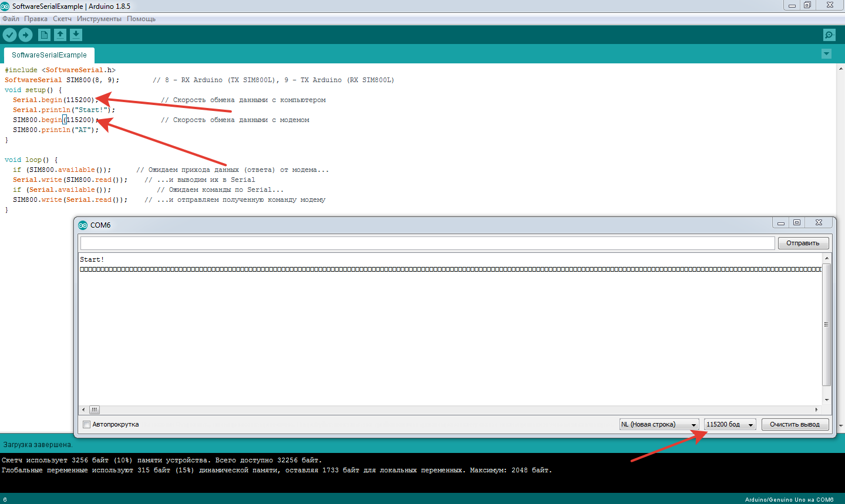This screenshot has height=504, width=845.
Task: Click the Arduino logo in COM6 window title
Action: click(83, 225)
